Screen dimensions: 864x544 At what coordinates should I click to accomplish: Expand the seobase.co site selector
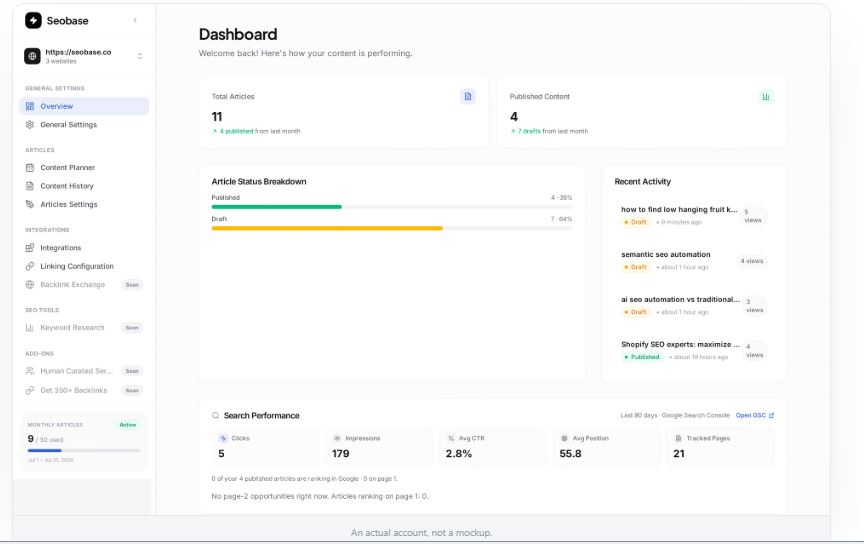84,56
